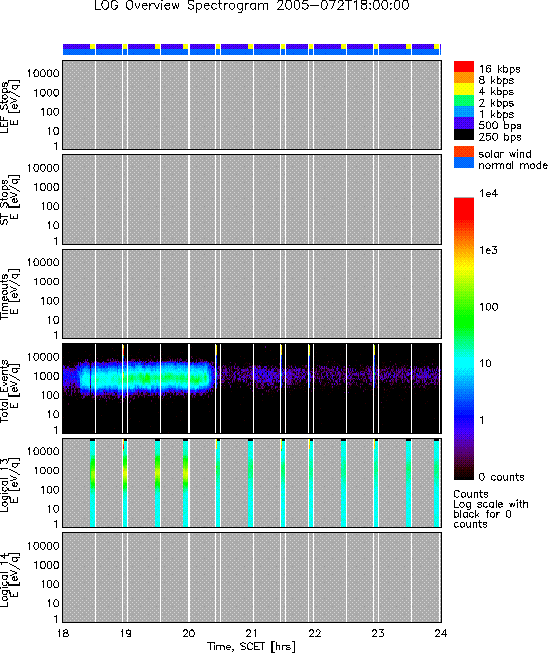Click the 1e4 tick on counts colorbar
This screenshot has height=653, width=548.
pyautogui.click(x=488, y=193)
